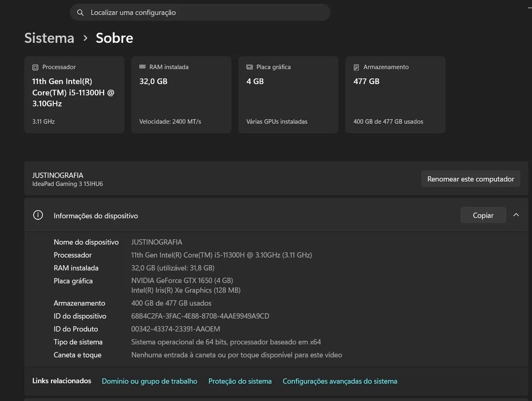Click the Processador card chip icon
This screenshot has width=532, height=401.
coord(35,67)
